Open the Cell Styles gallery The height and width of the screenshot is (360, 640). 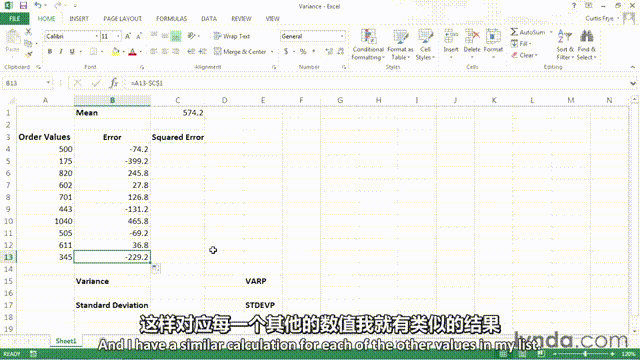click(x=425, y=44)
